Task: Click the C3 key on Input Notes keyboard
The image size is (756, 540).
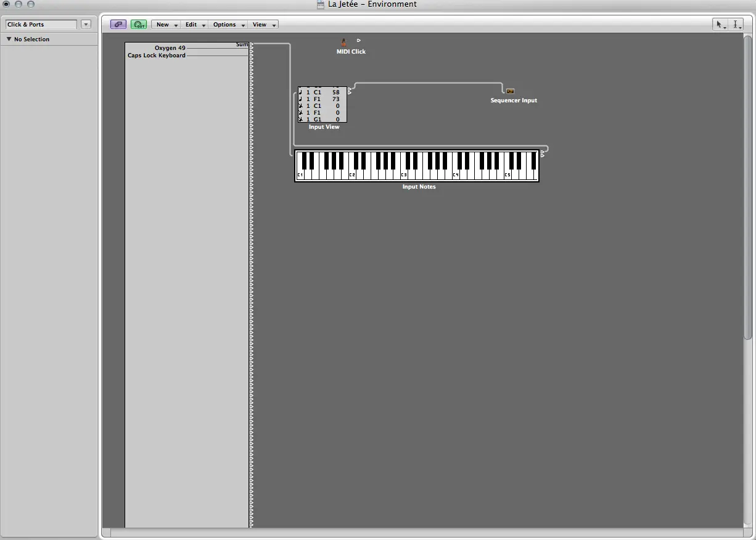Action: click(x=404, y=174)
